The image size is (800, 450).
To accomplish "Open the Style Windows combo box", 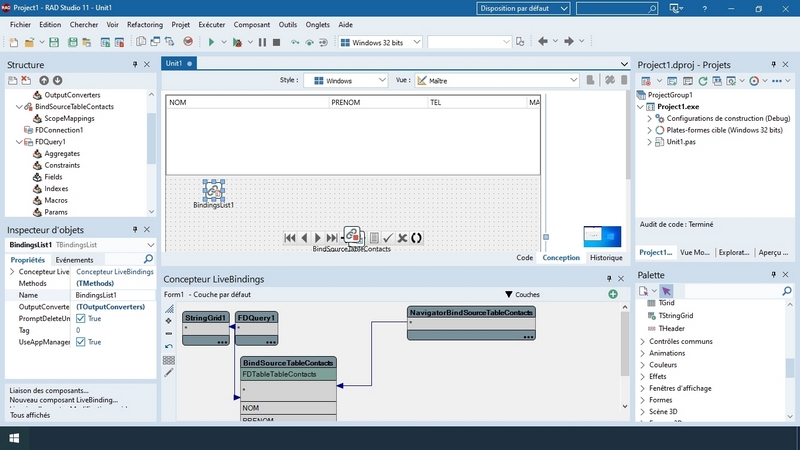I will point(346,80).
